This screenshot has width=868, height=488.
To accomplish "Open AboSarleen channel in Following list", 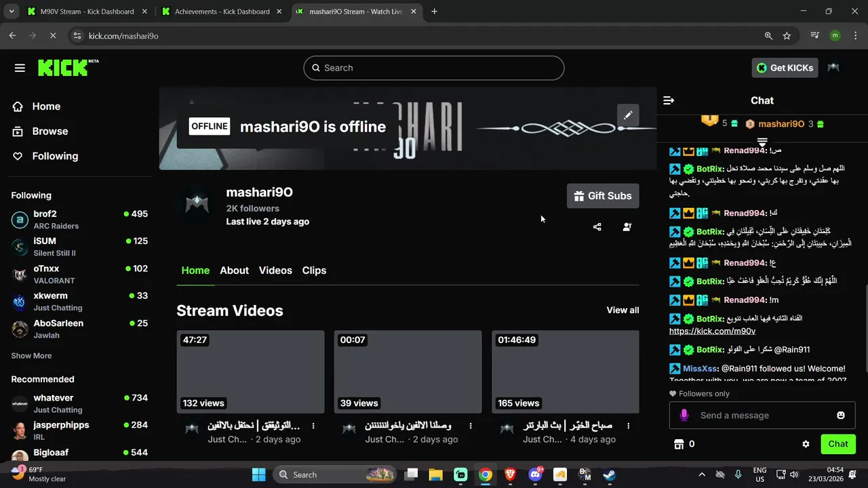I will pyautogui.click(x=79, y=329).
